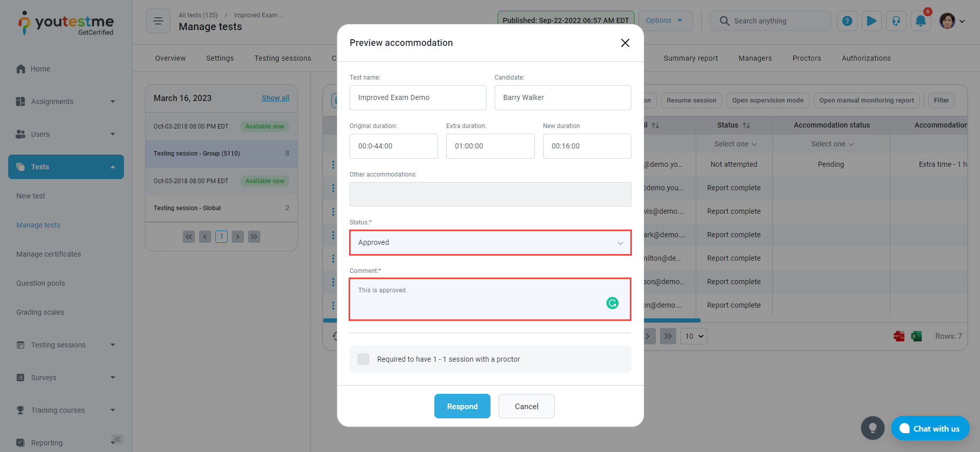Click the blue play icon in header
The height and width of the screenshot is (452, 980).
(871, 21)
